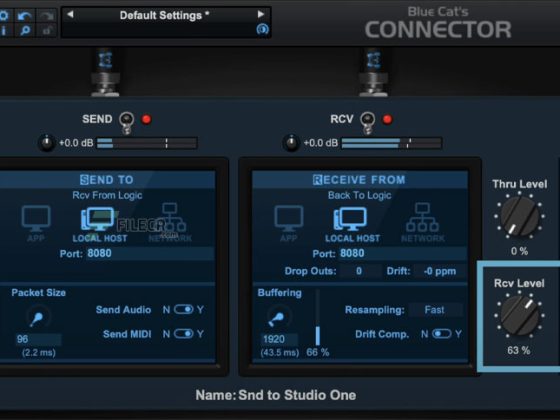This screenshot has height=420, width=560.
Task: Click the redo arrow icon
Action: click(47, 16)
